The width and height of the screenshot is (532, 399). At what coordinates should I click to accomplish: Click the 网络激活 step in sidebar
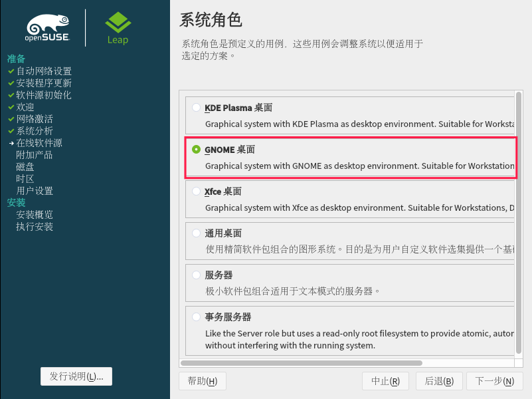point(35,119)
